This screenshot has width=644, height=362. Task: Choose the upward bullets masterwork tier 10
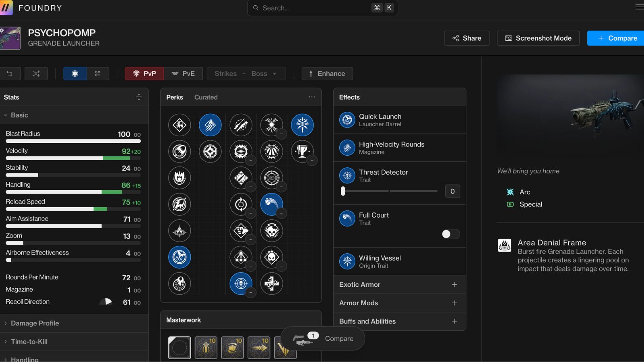[x=206, y=348]
